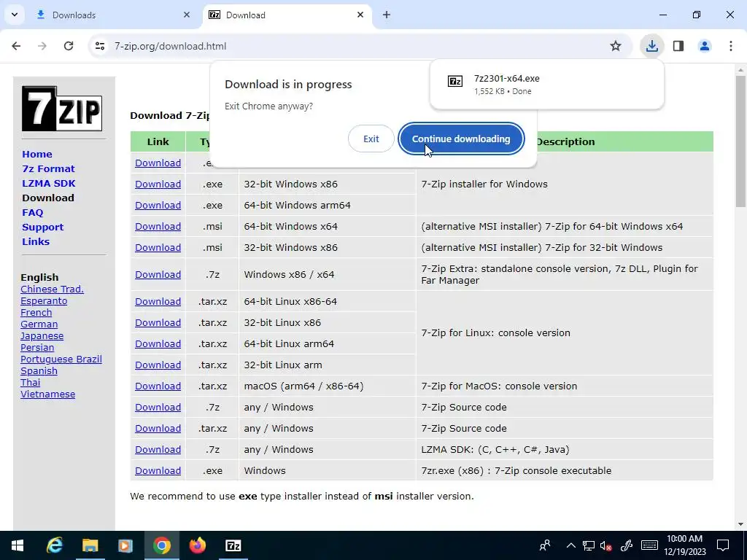This screenshot has width=747, height=560.
Task: Open a new tab with plus button
Action: 387,15
